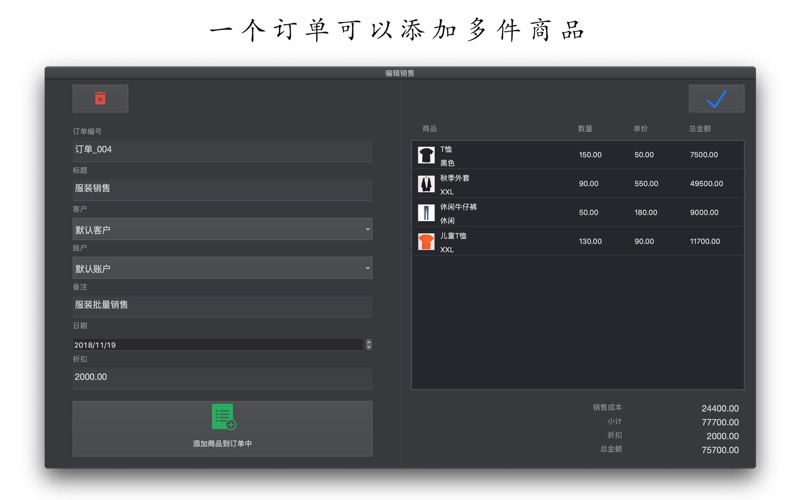Confirm with the blue checkmark button

click(716, 98)
